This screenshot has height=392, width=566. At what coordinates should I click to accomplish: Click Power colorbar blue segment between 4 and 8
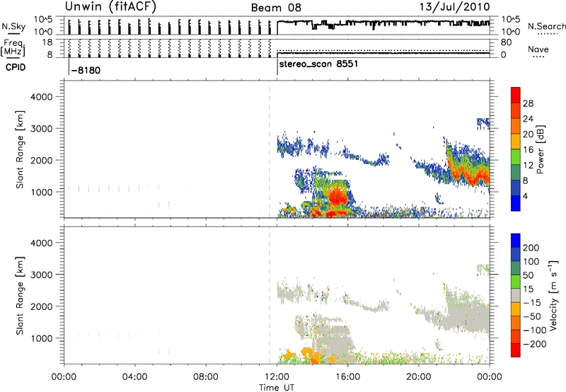[x=516, y=188]
